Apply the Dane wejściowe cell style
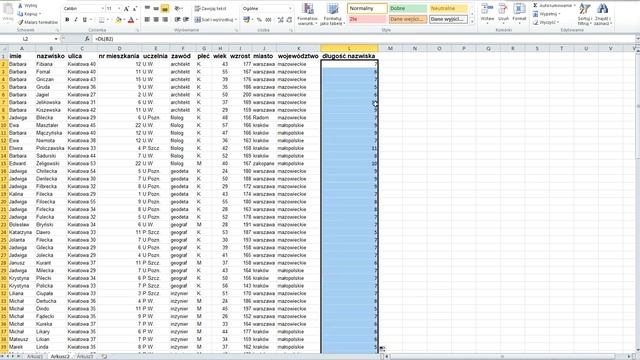 [x=407, y=19]
